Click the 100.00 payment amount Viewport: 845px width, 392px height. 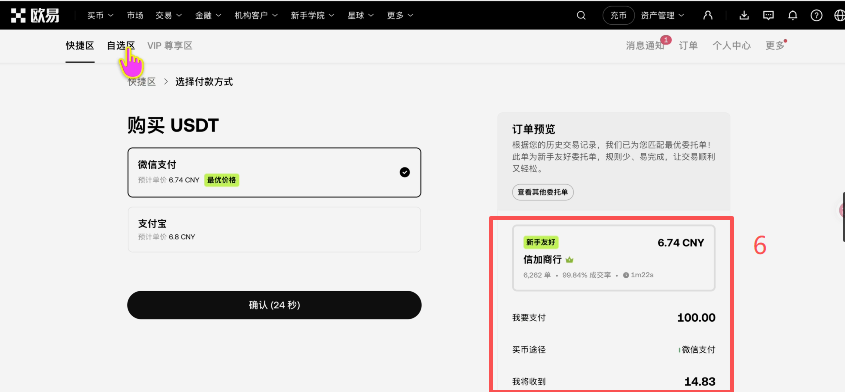pyautogui.click(x=696, y=318)
